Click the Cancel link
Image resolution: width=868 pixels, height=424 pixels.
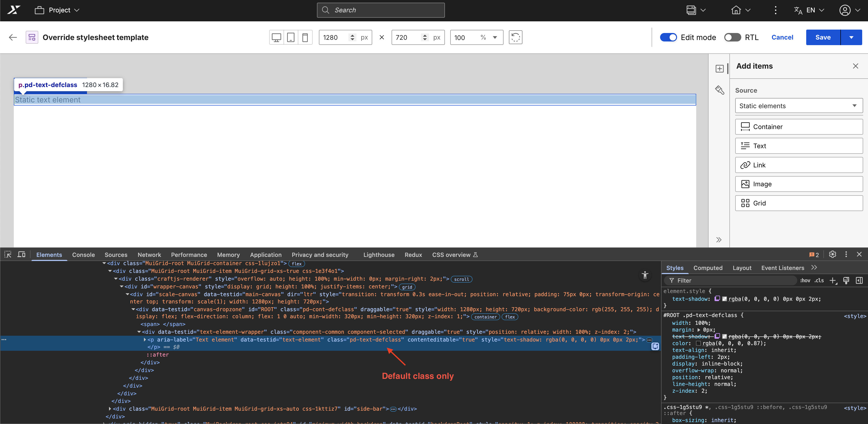point(782,37)
